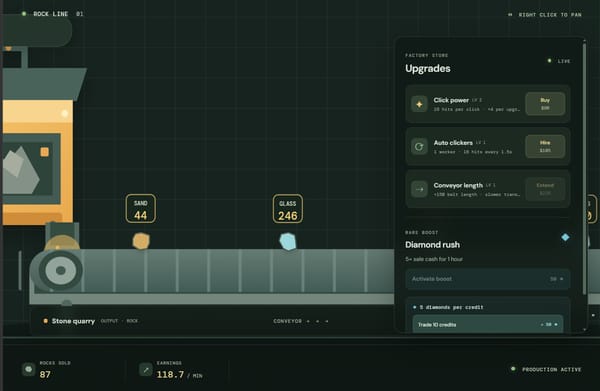Click the CONVEYOR arrows label
The image size is (600, 391).
[301, 321]
